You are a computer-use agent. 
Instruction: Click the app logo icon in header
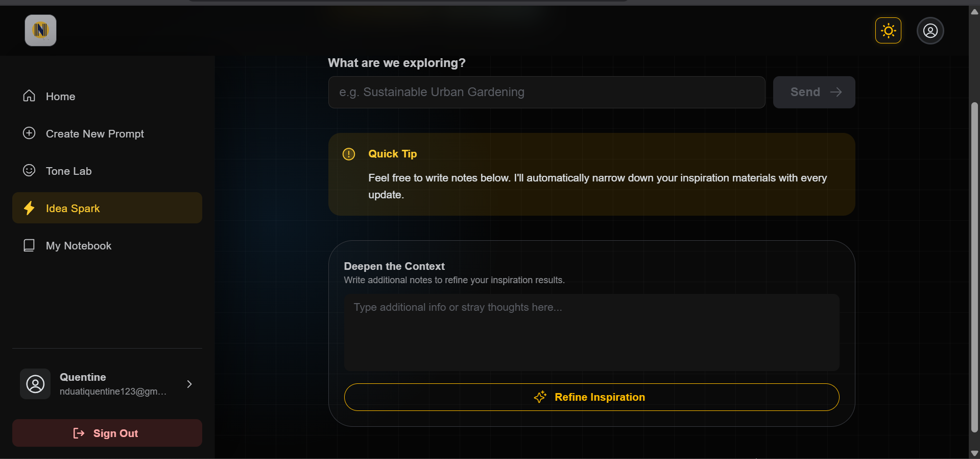click(41, 31)
